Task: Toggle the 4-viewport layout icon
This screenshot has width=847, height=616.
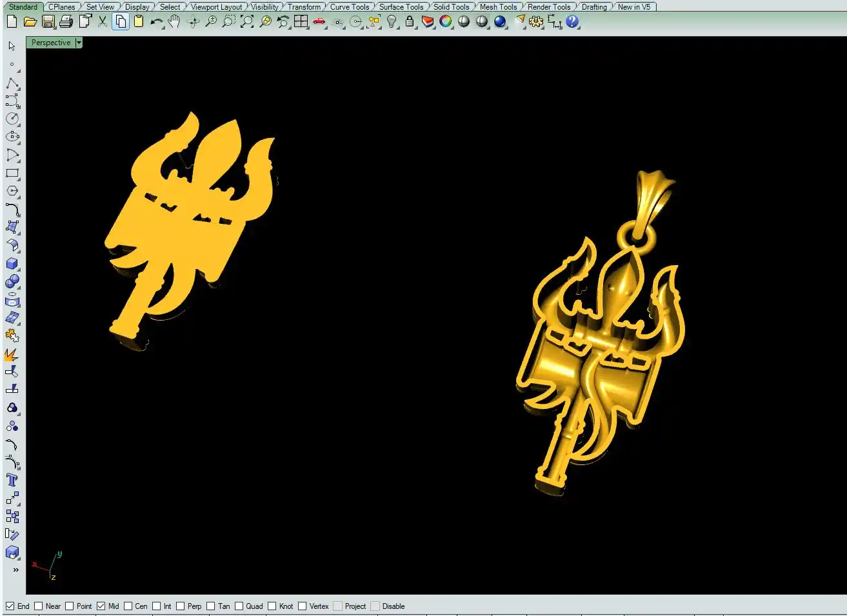Action: [x=301, y=21]
